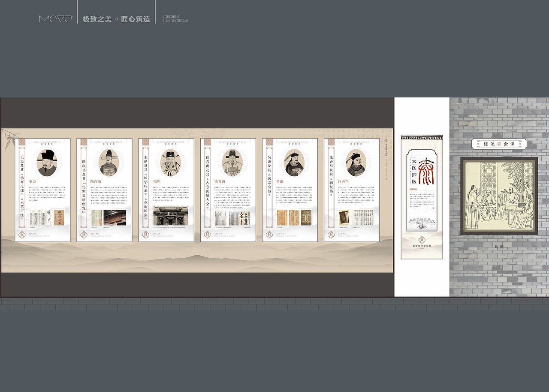Click the XIN'AN museum emblem on the 吴谦 panel
Screen dimensions: 549x392
point(269,235)
